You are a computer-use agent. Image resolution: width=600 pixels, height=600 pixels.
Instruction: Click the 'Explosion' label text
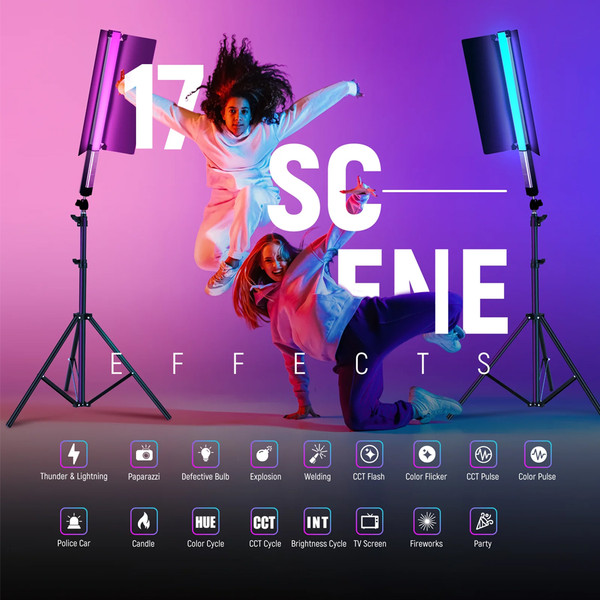point(266,477)
